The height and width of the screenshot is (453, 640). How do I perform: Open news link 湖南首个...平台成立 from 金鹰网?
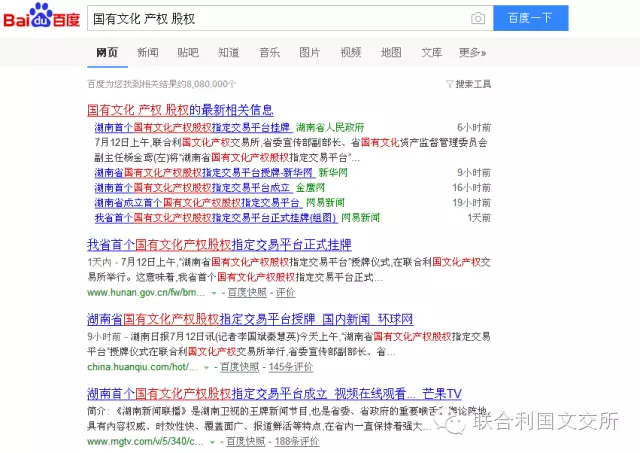(192, 188)
